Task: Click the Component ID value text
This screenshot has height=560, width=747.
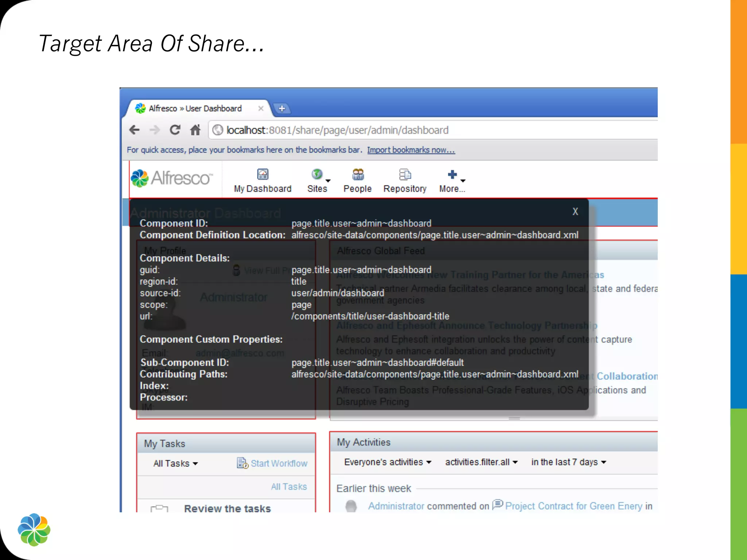Action: pos(361,223)
